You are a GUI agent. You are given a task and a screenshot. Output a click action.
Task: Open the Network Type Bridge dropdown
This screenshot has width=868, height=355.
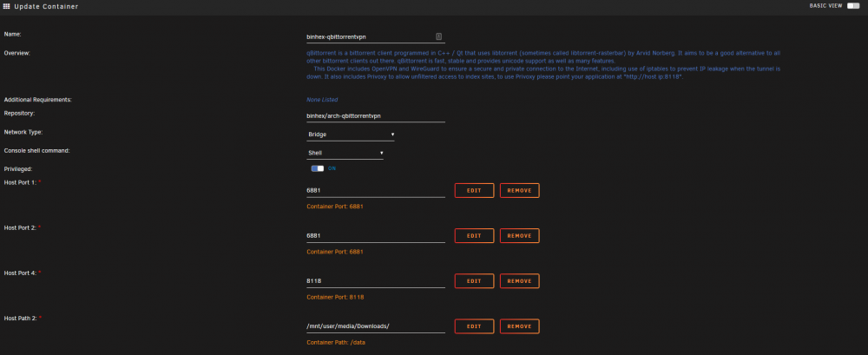pos(351,134)
